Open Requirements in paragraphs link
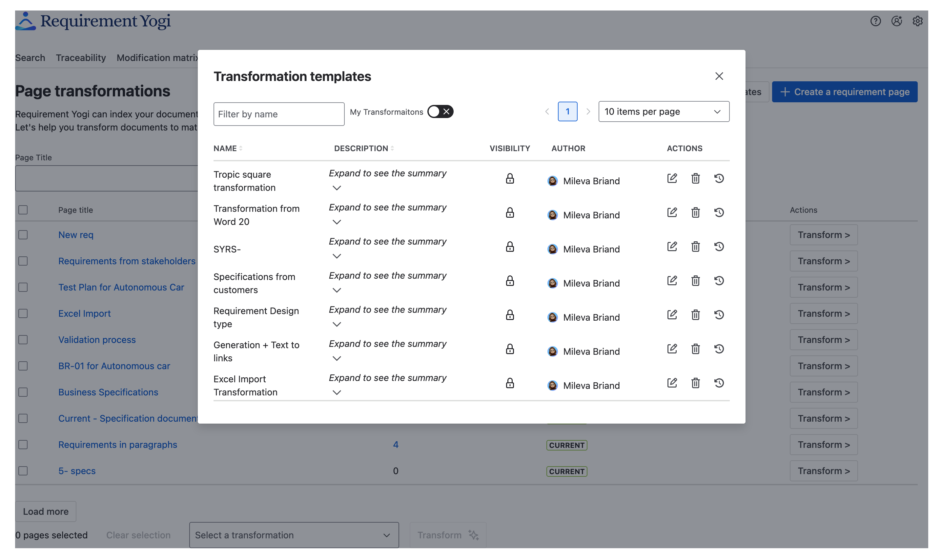Screen dimensions: 942x560 tap(117, 445)
